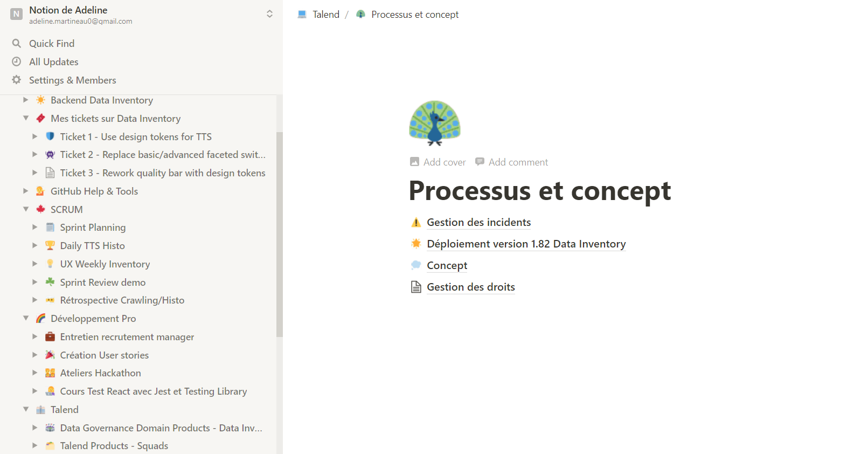
Task: Click the Add comment button
Action: click(x=512, y=162)
